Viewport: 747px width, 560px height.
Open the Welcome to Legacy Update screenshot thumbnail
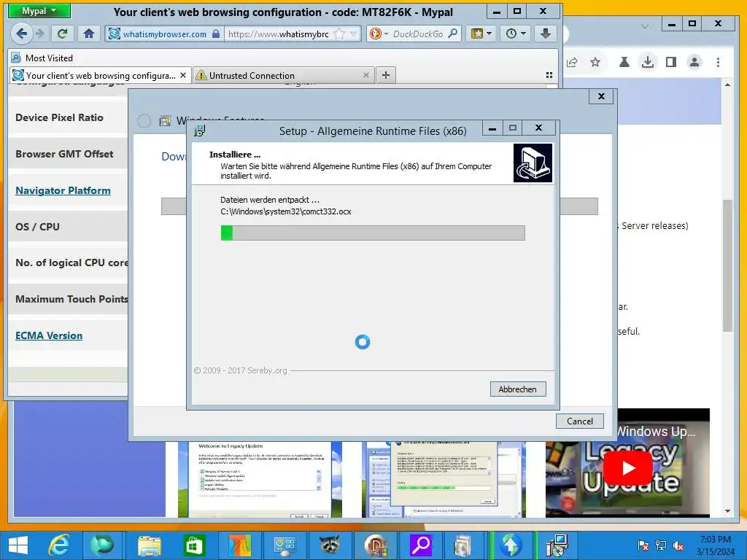(x=260, y=480)
